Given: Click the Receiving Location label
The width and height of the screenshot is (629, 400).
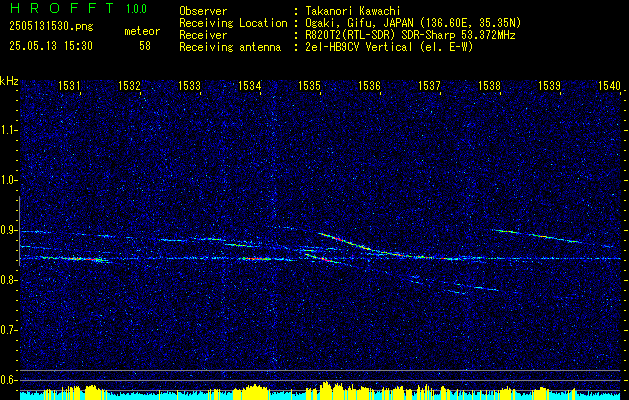Looking at the screenshot, I should (233, 23).
